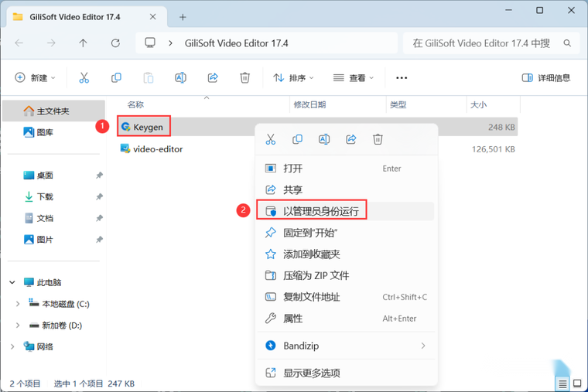The height and width of the screenshot is (392, 588).
Task: Open the 排序 sort dropdown
Action: tap(293, 77)
